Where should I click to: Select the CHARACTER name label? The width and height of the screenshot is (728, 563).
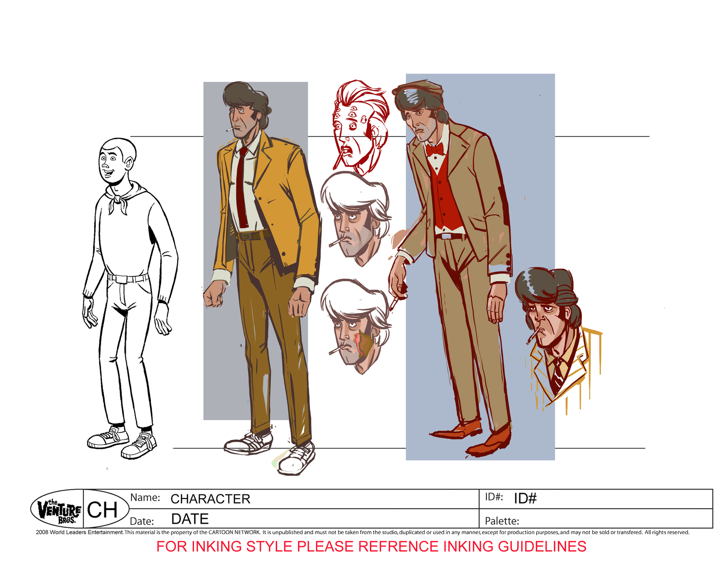(210, 498)
